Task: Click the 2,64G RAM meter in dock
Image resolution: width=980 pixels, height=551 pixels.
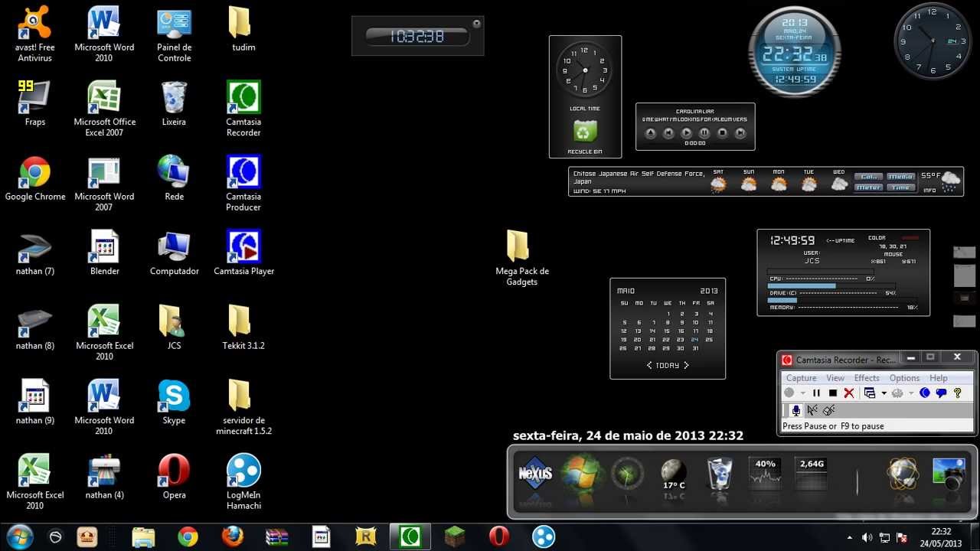Action: pos(812,474)
